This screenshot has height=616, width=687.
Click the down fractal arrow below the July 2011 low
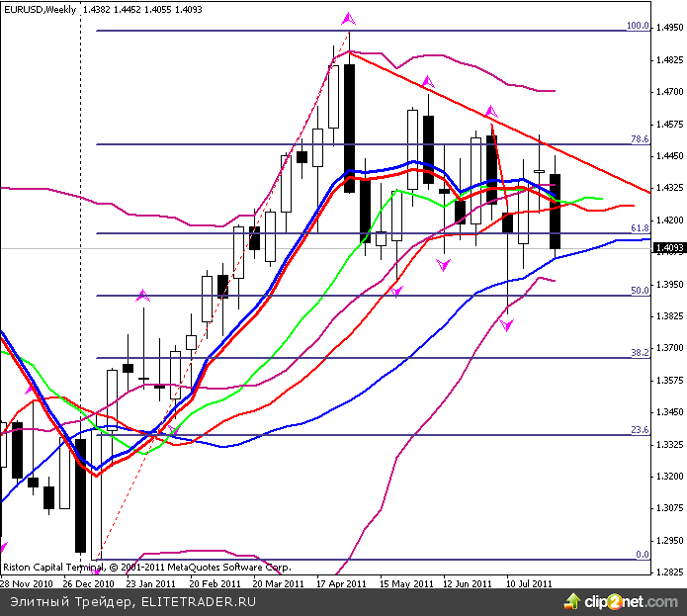pos(508,324)
